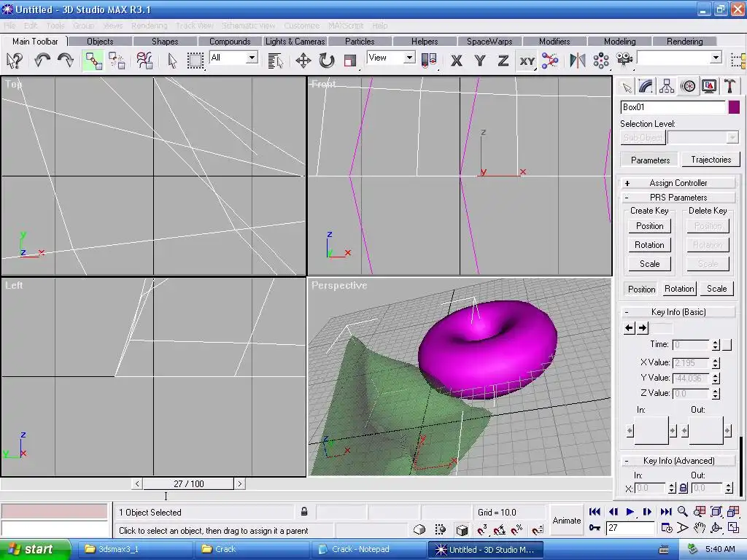Viewport: 747px width, 560px height.
Task: Click the Redo arrow icon
Action: pos(65,61)
